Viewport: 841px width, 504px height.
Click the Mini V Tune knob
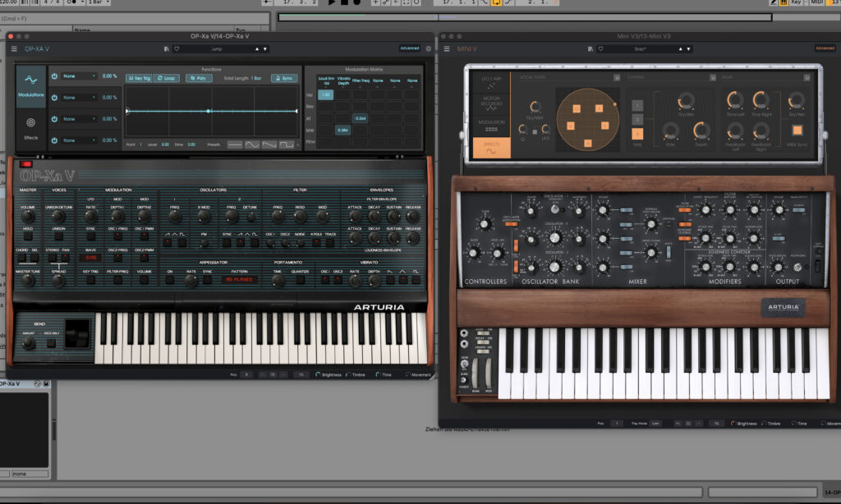pos(485,224)
